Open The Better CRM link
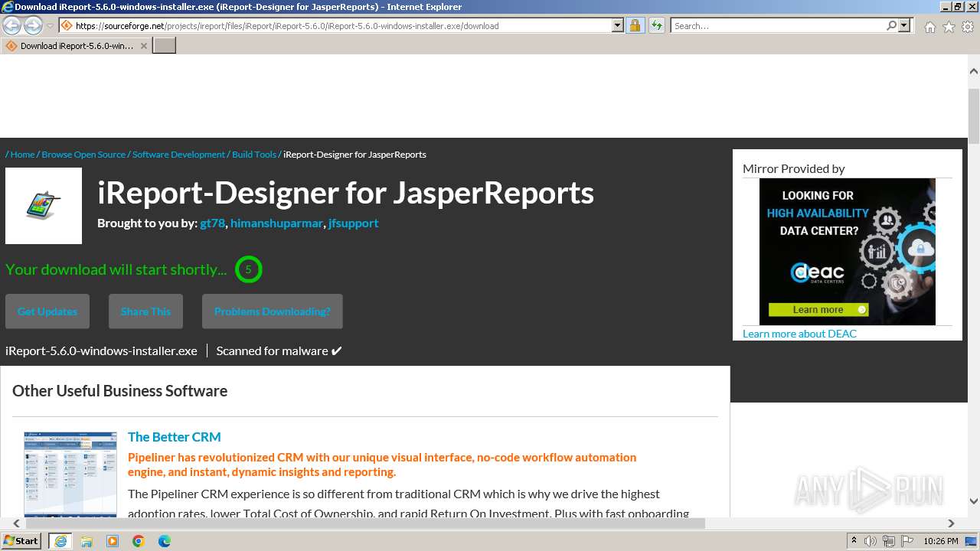Viewport: 980px width, 551px height. tap(174, 437)
